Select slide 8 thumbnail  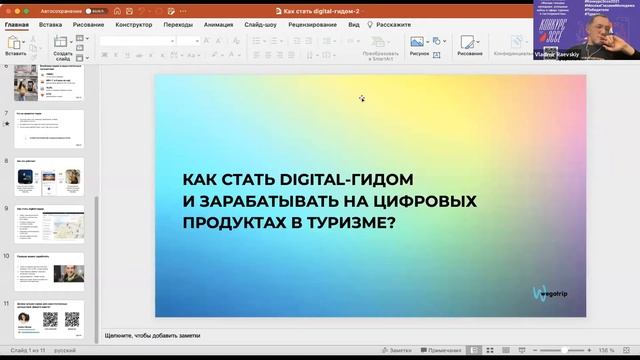pyautogui.click(x=49, y=177)
